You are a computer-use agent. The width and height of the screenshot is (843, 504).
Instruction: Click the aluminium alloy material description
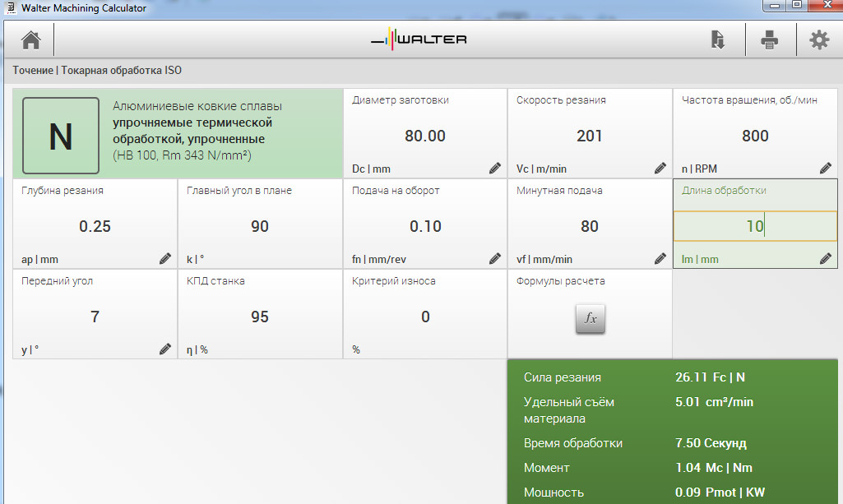coord(197,131)
